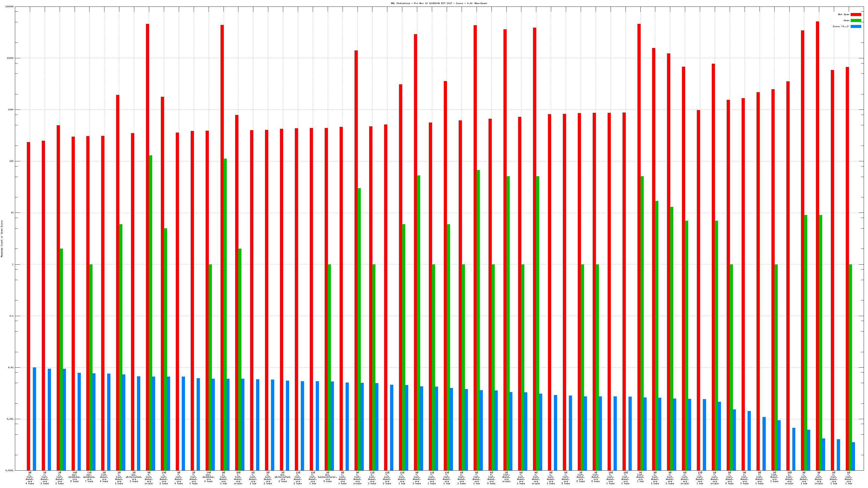Screen dimensions: 868x488
Task: Click the 0.1 y-axis tick label
Action: point(12,316)
